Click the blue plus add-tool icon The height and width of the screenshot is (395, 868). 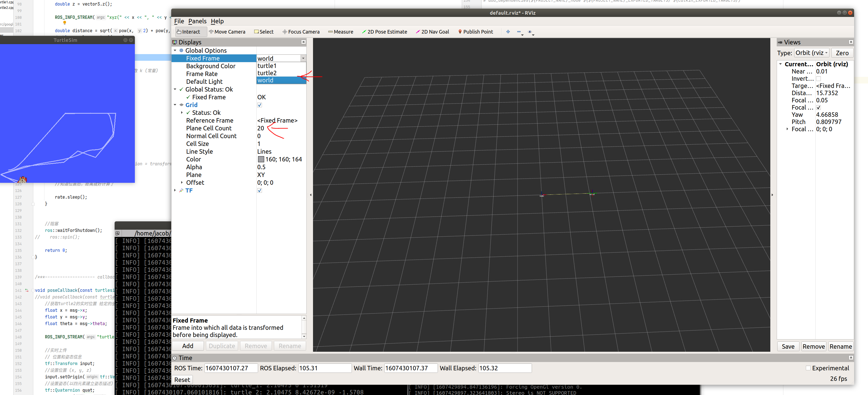point(508,32)
